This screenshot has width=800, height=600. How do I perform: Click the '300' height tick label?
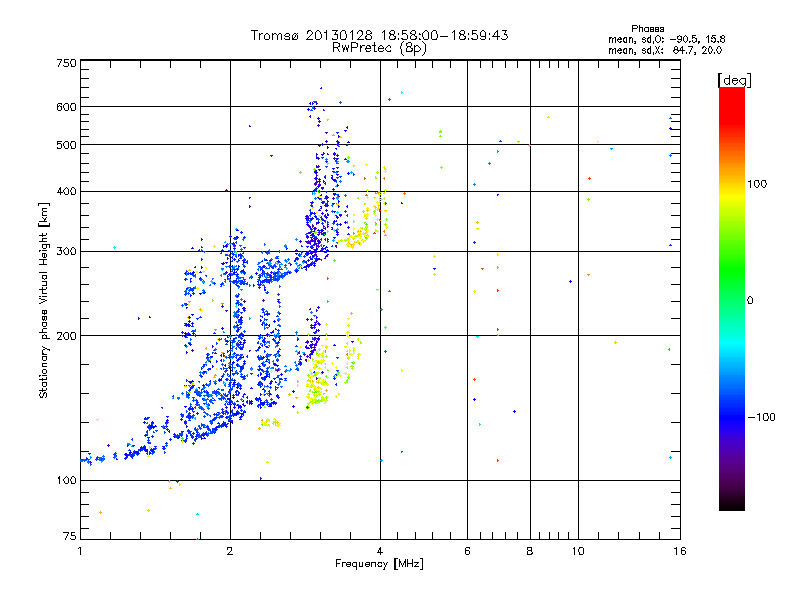click(x=66, y=252)
